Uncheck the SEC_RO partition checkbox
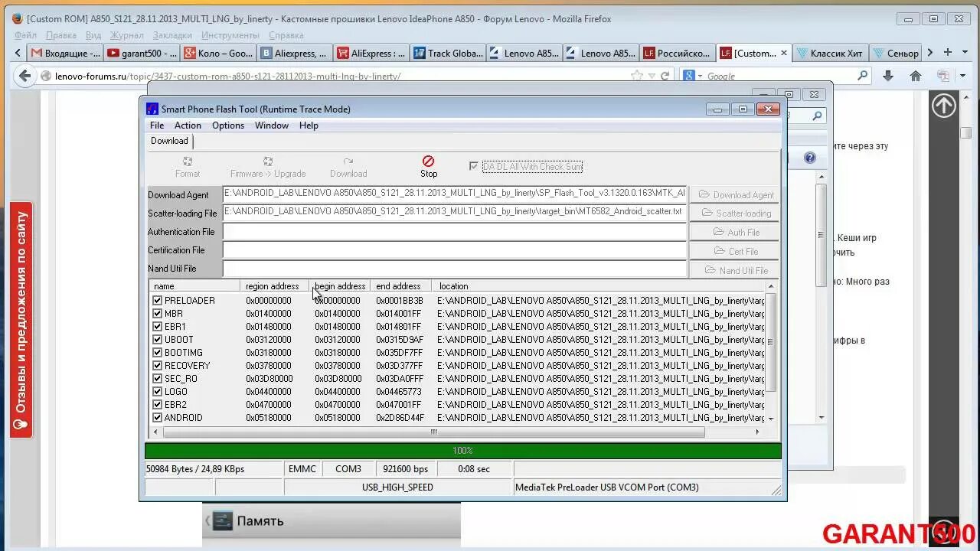The image size is (980, 551). pyautogui.click(x=157, y=379)
